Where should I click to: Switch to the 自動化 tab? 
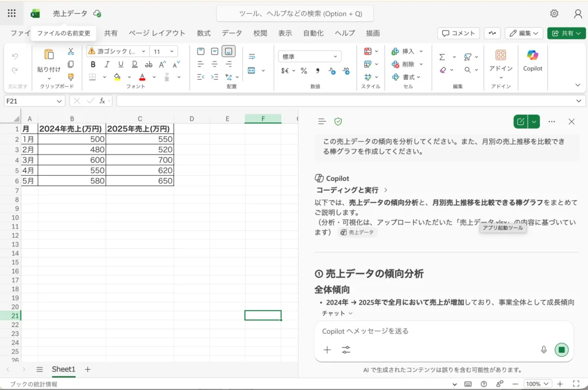(x=313, y=33)
